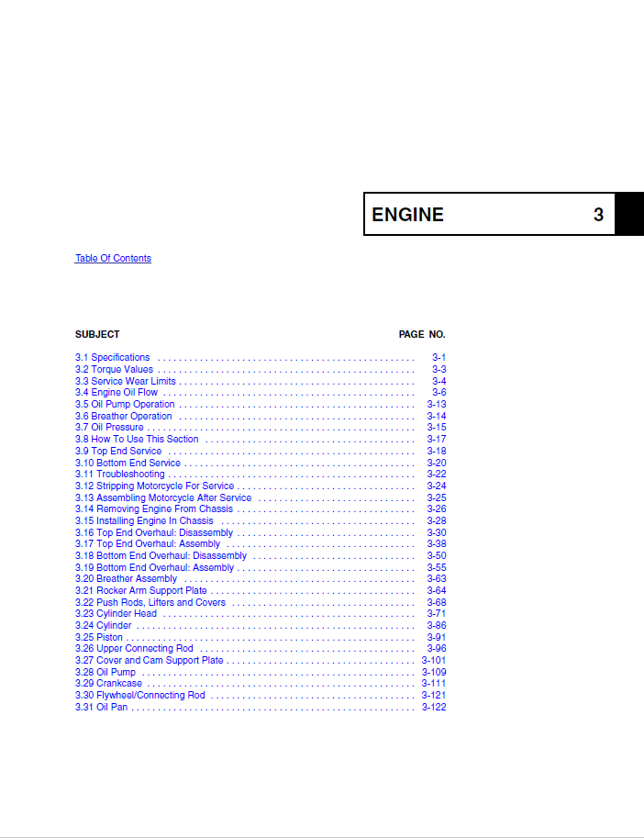Jump to 3.11 Troubleshooting section
The height and width of the screenshot is (838, 644).
click(x=120, y=475)
